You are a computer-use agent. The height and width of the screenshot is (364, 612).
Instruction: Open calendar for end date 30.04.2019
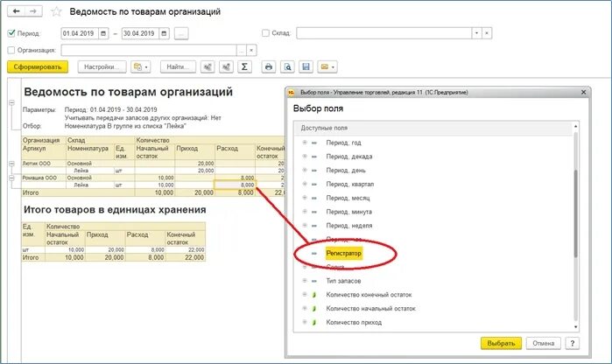click(x=164, y=33)
